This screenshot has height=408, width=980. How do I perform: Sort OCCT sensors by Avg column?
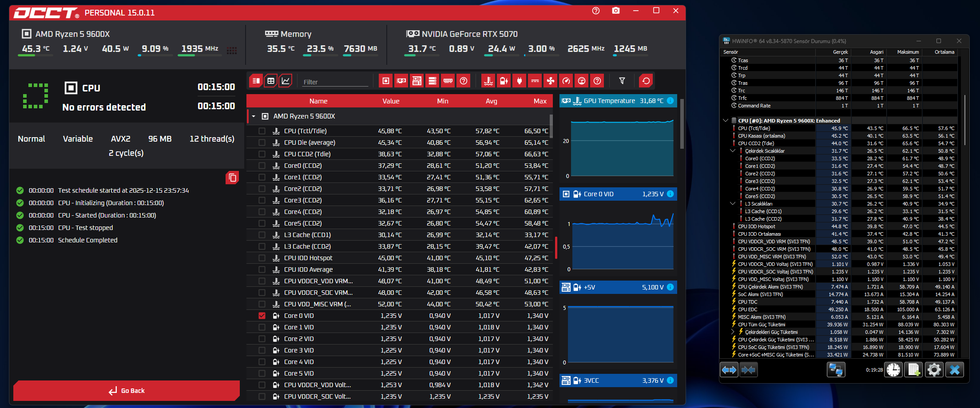492,101
